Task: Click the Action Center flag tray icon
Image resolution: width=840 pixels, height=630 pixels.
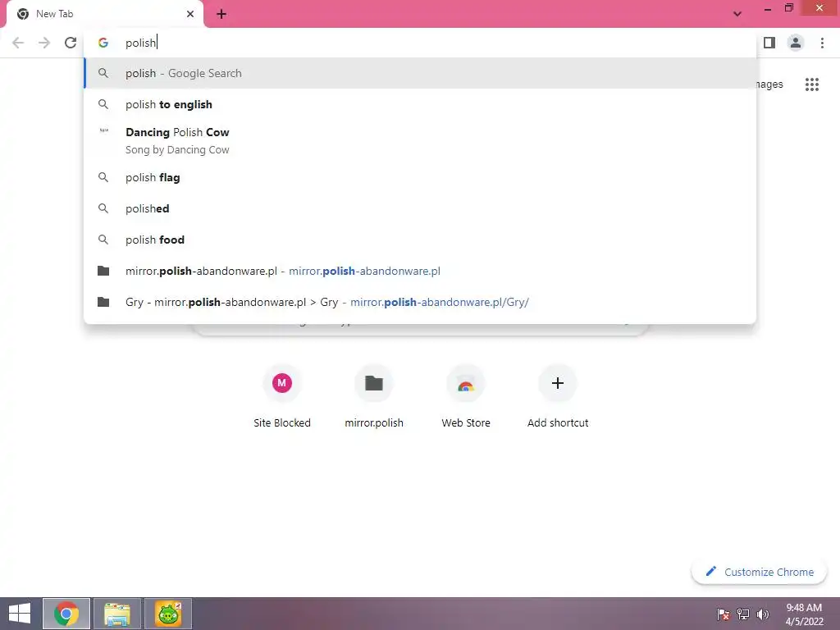Action: pos(724,614)
